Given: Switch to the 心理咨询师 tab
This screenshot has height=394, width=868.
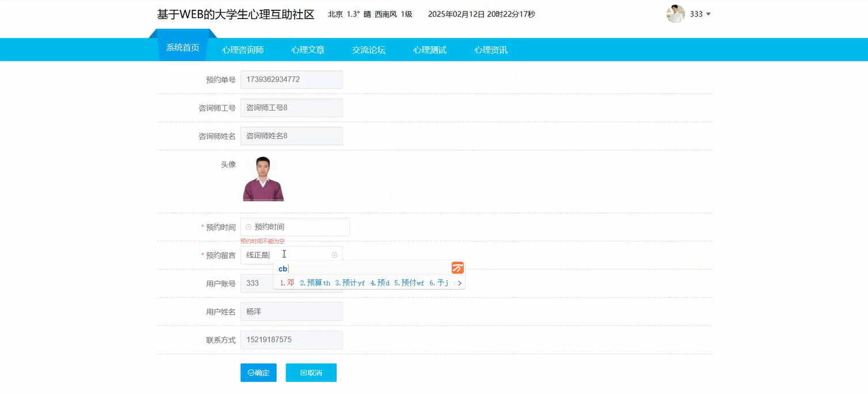Looking at the screenshot, I should [243, 50].
